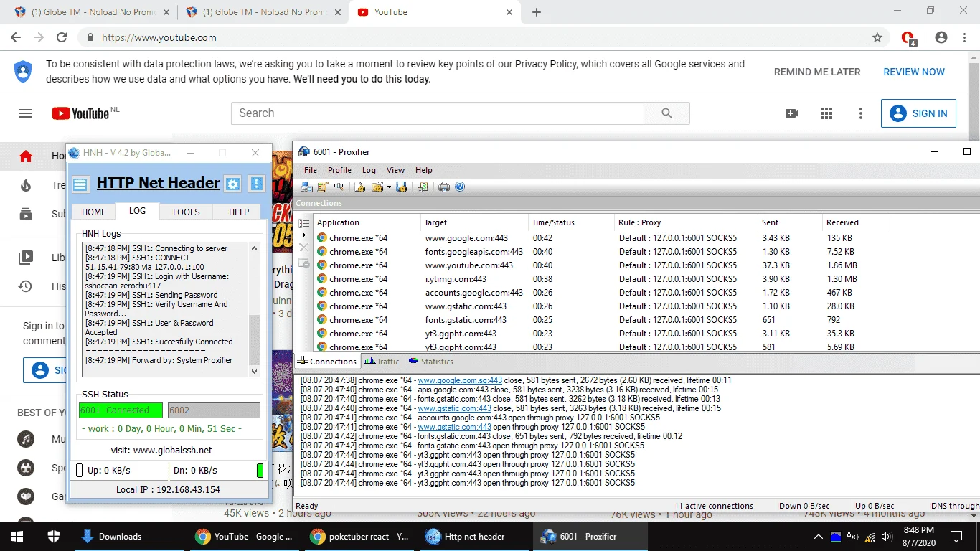
Task: Sort by Application column header
Action: pyautogui.click(x=367, y=222)
